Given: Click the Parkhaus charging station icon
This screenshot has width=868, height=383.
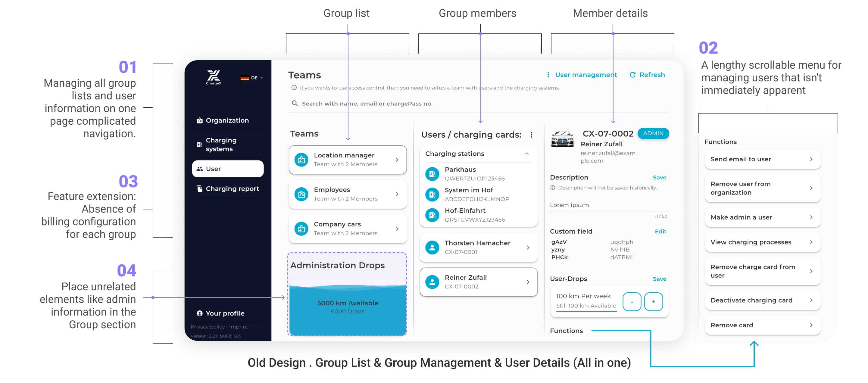Looking at the screenshot, I should coord(432,174).
